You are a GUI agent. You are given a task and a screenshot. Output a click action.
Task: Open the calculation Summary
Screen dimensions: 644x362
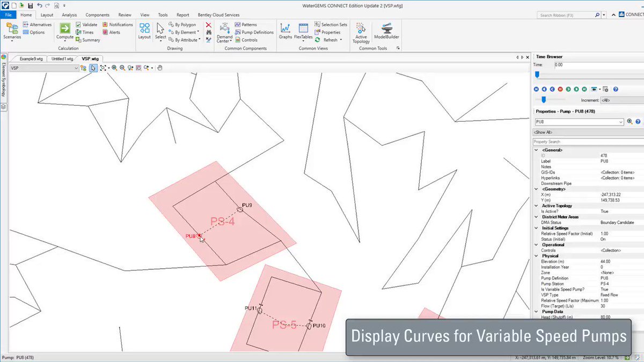[87, 40]
